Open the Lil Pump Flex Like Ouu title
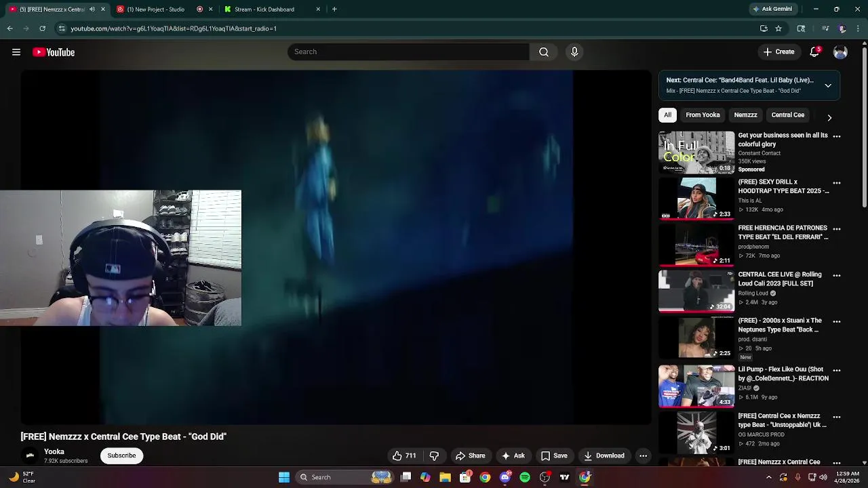 point(783,374)
